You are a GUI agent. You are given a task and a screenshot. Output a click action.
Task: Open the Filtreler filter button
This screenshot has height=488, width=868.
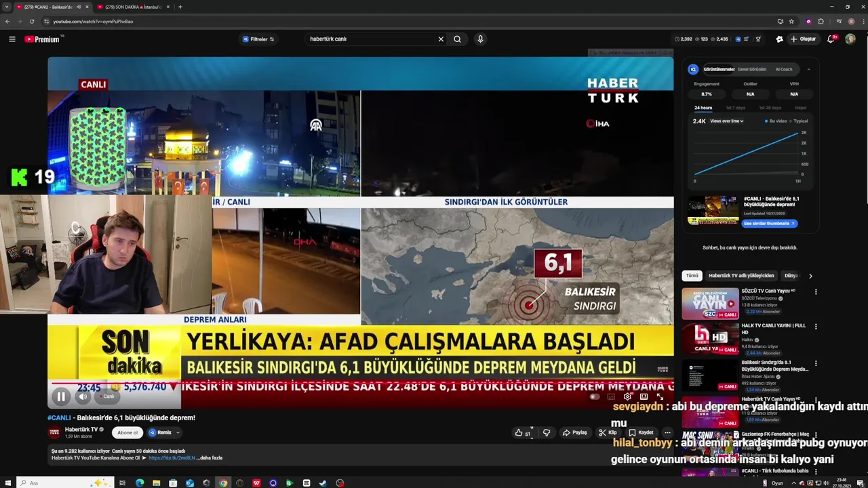pyautogui.click(x=258, y=39)
